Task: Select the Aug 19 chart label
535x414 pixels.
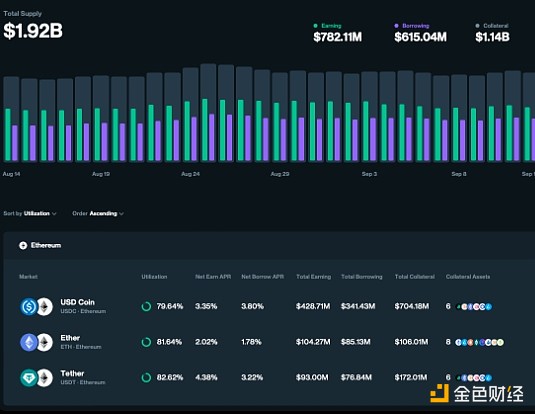Action: click(x=101, y=174)
